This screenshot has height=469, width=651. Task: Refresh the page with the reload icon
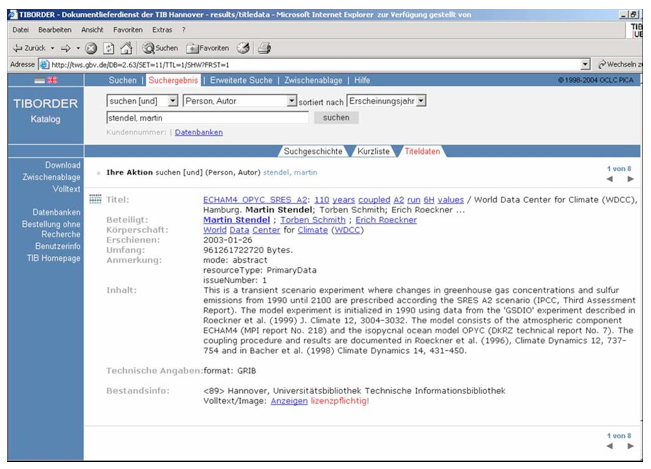pos(108,49)
